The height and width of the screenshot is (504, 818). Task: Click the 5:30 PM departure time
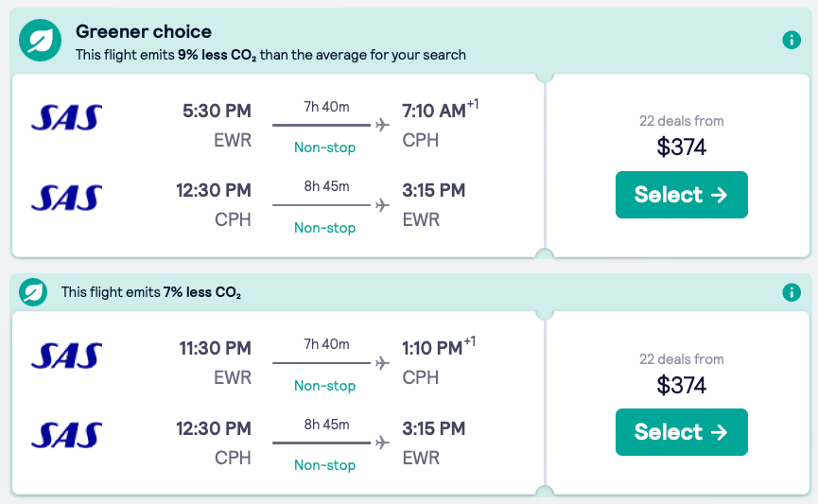217,111
